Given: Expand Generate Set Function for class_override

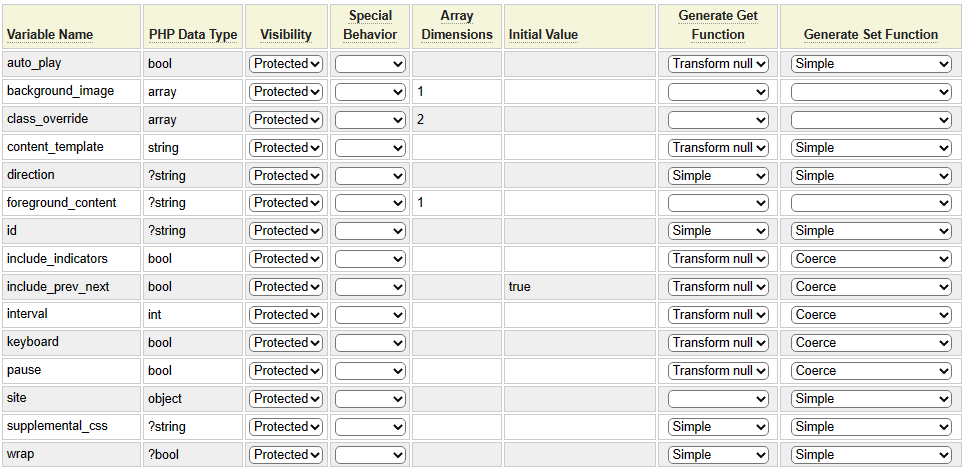Looking at the screenshot, I should coord(871,120).
